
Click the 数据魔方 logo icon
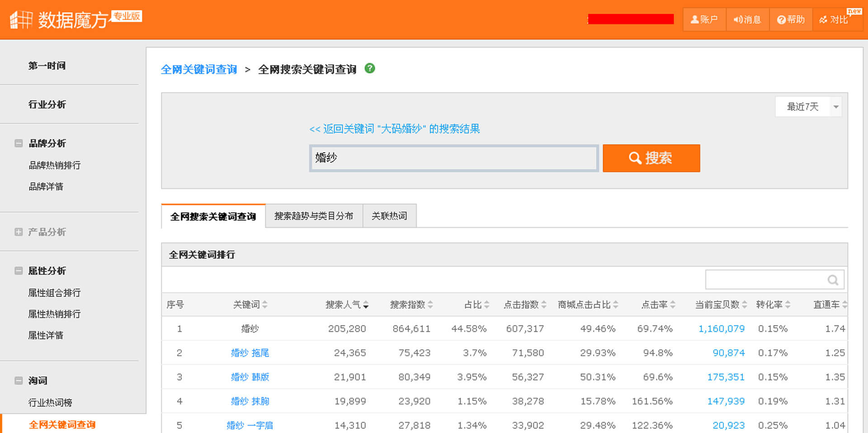coord(21,19)
